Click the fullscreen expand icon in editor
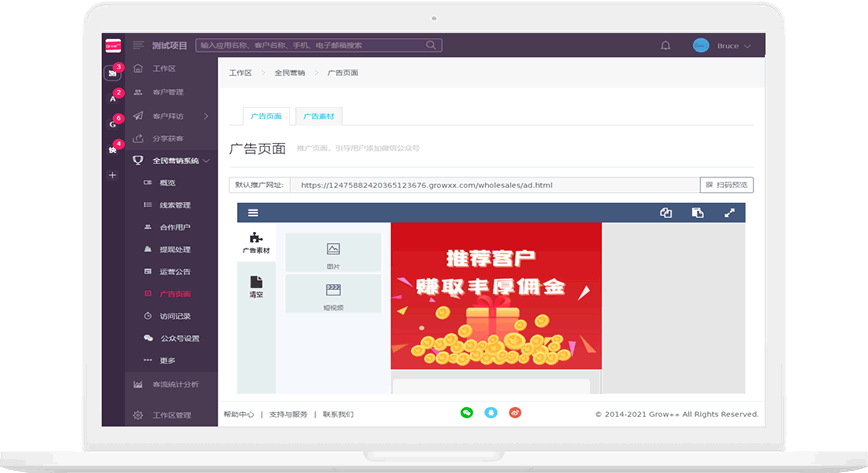Image resolution: width=868 pixels, height=473 pixels. [730, 212]
